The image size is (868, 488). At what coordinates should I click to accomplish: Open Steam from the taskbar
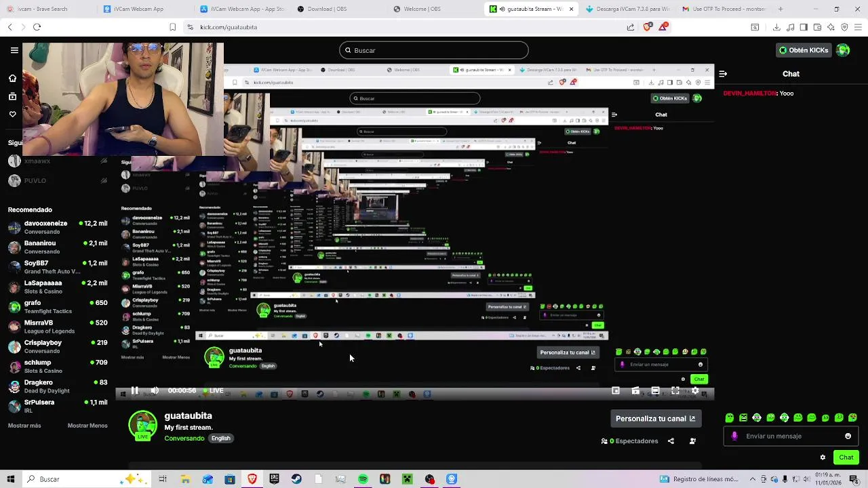(x=296, y=479)
